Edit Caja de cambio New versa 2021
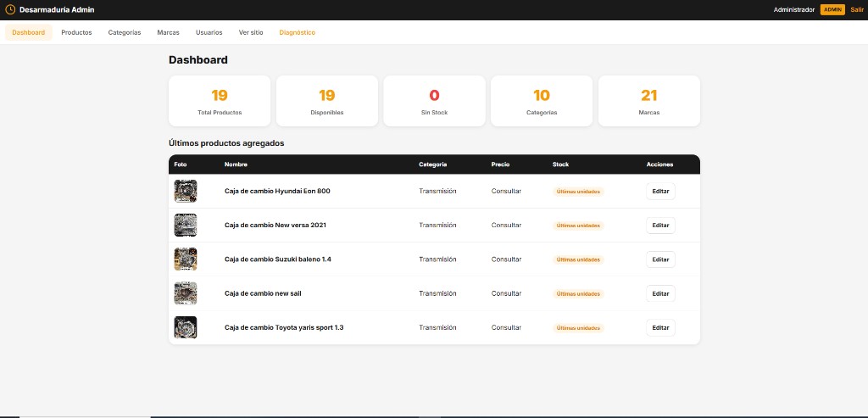This screenshot has height=418, width=868. click(x=660, y=226)
